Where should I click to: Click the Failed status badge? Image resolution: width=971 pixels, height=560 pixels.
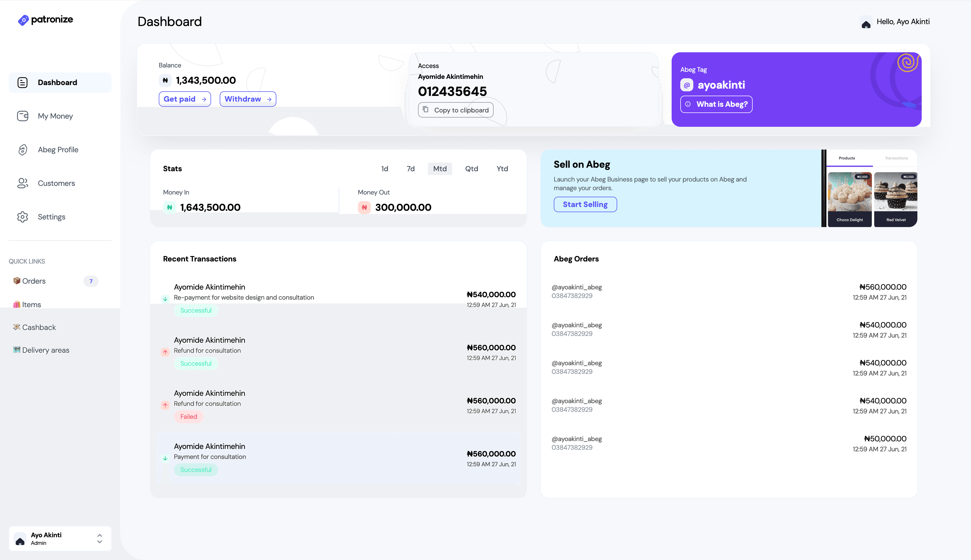pos(189,416)
